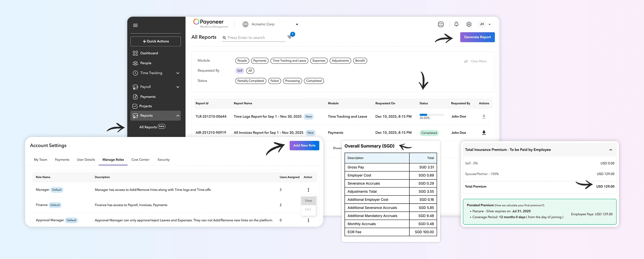The height and width of the screenshot is (259, 644).
Task: Click Quick Actions button
Action: click(155, 41)
